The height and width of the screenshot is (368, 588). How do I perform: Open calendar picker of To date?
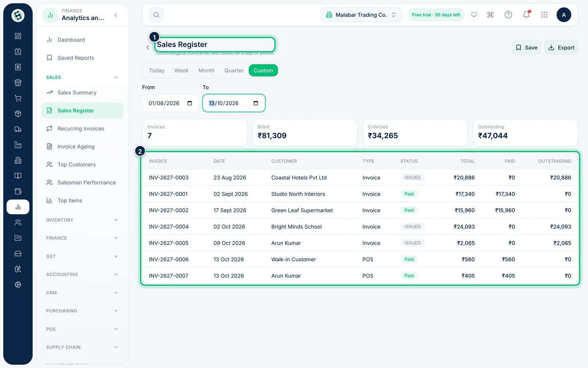click(x=256, y=103)
